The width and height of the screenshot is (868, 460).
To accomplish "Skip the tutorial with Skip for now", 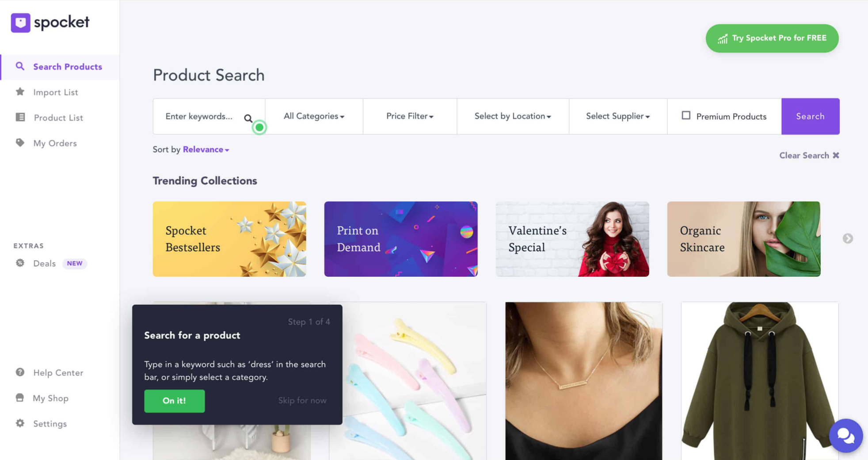I will pos(302,400).
